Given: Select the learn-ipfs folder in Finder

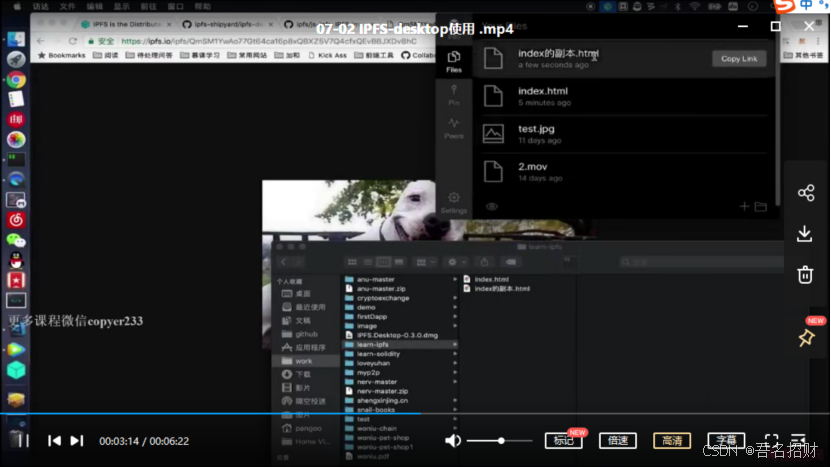Looking at the screenshot, I should (x=401, y=345).
